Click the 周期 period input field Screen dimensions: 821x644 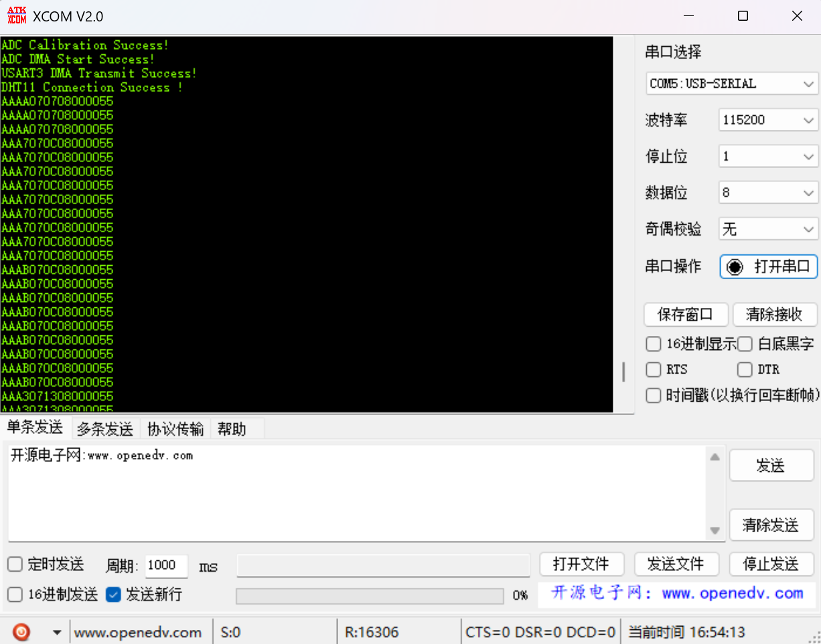pos(166,565)
